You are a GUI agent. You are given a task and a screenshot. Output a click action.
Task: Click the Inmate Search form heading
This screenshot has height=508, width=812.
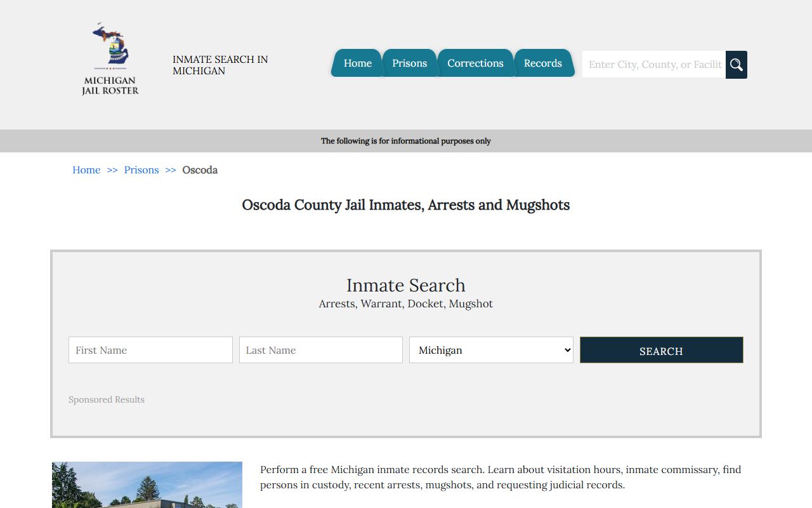coord(406,285)
